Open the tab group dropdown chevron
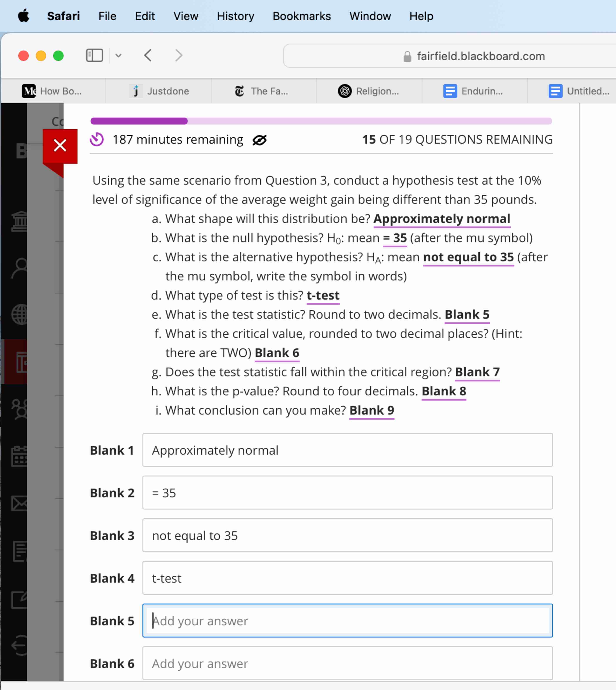Viewport: 616px width, 690px height. coord(118,56)
